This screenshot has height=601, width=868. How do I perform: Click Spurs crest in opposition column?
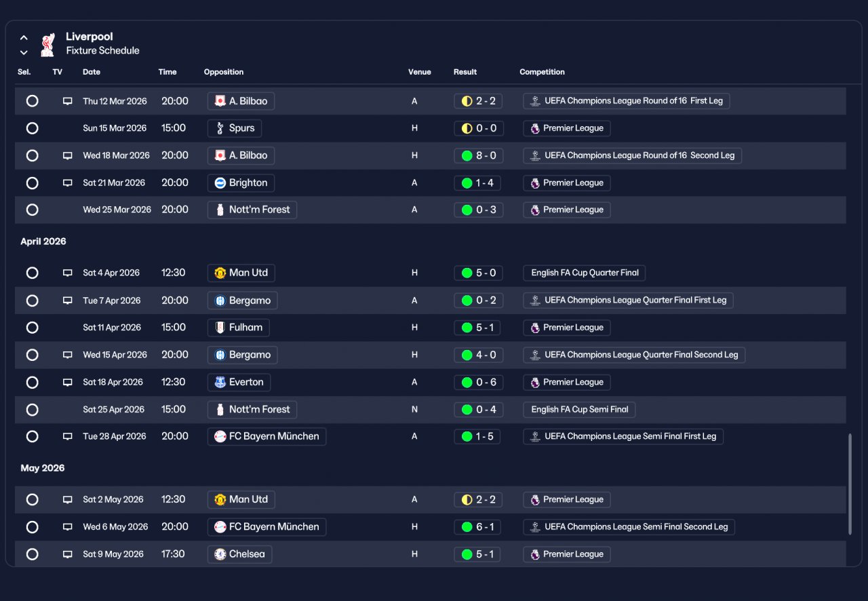click(220, 128)
